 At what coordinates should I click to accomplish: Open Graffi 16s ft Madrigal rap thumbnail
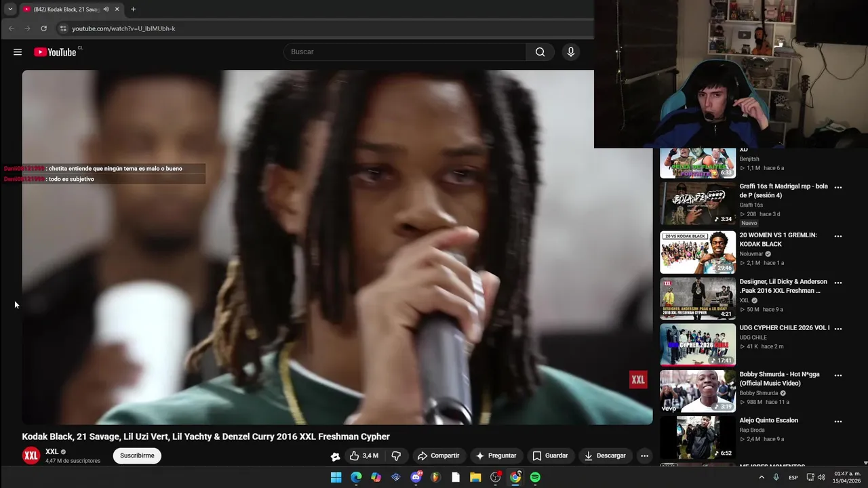(x=698, y=204)
